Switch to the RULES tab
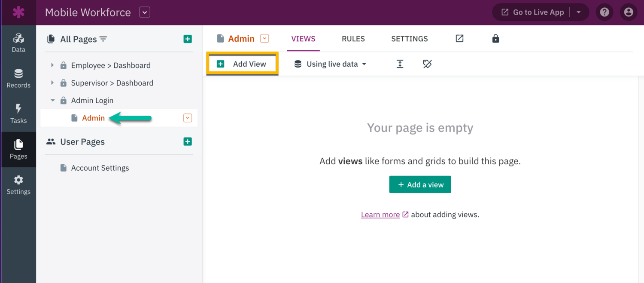Image resolution: width=644 pixels, height=283 pixels. [353, 39]
